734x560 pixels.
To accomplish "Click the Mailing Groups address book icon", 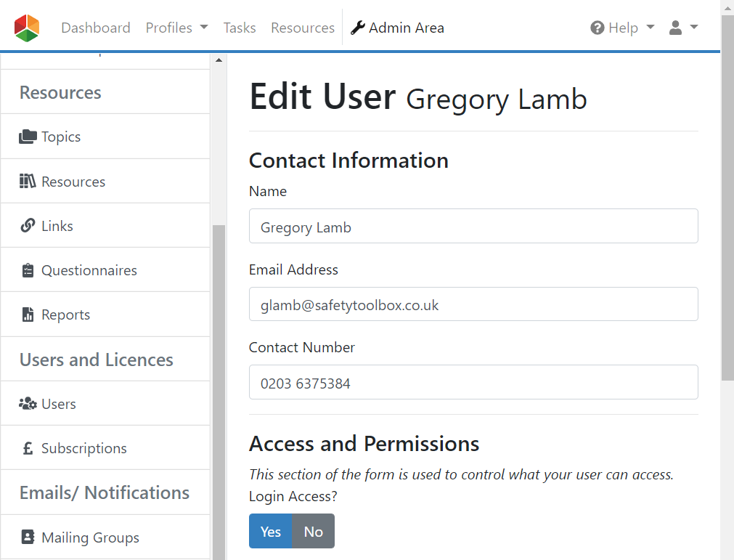I will tap(28, 537).
